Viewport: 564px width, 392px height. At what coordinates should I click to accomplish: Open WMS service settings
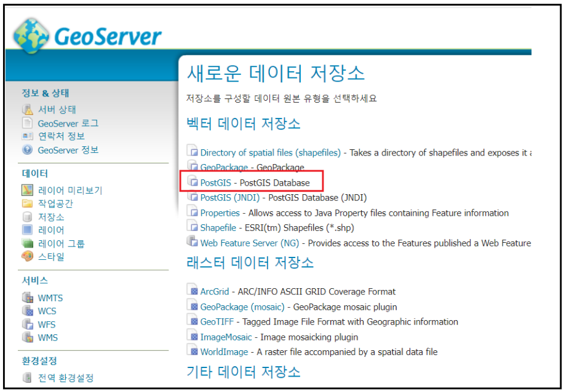[48, 338]
